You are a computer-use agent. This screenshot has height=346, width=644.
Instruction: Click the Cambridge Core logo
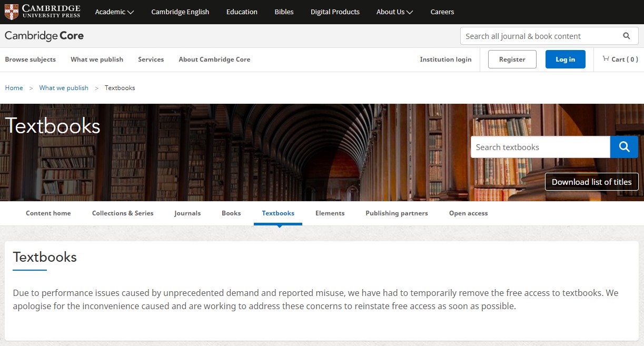(x=44, y=36)
